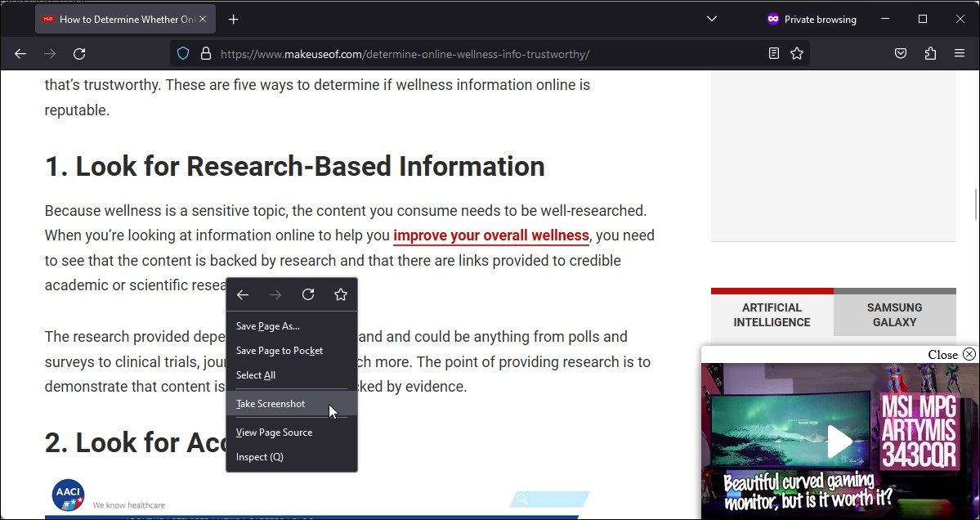Select Take Screenshot from the context menu
Image resolution: width=980 pixels, height=520 pixels.
pyautogui.click(x=271, y=403)
